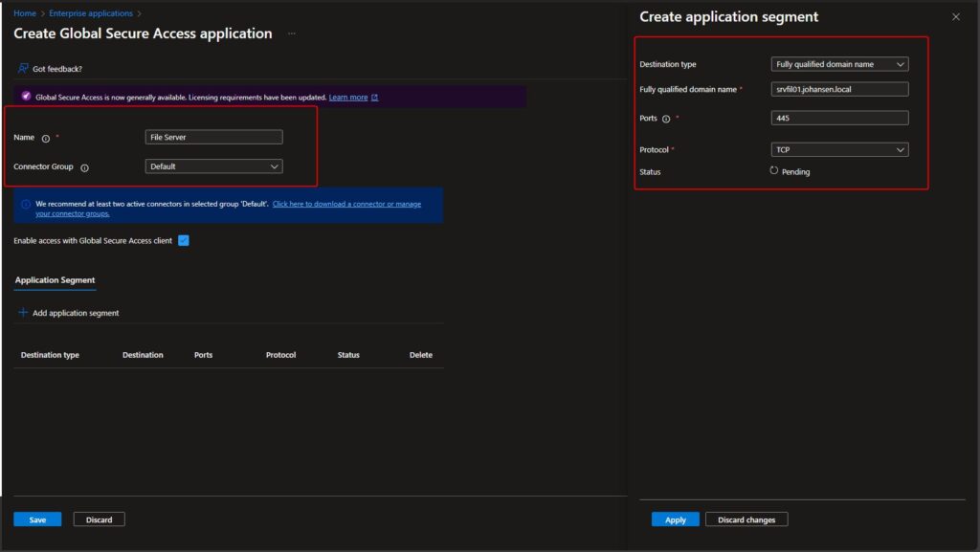Click the Ports info icon
The height and width of the screenshot is (552, 980).
[666, 120]
